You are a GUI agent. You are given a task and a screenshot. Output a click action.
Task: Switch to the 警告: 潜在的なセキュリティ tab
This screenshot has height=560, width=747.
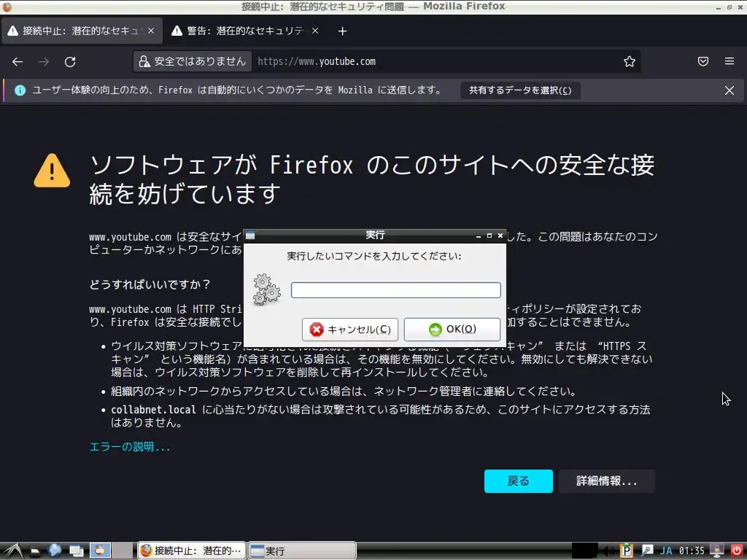pos(245,31)
